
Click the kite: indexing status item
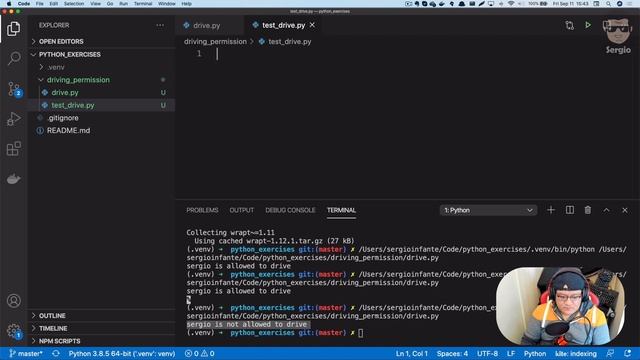tap(576, 353)
